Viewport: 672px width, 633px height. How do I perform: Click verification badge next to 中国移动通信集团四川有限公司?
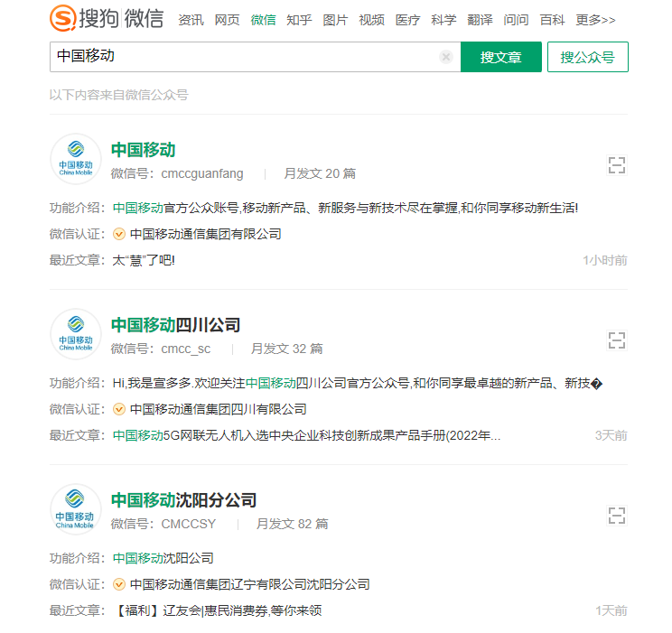tap(118, 409)
